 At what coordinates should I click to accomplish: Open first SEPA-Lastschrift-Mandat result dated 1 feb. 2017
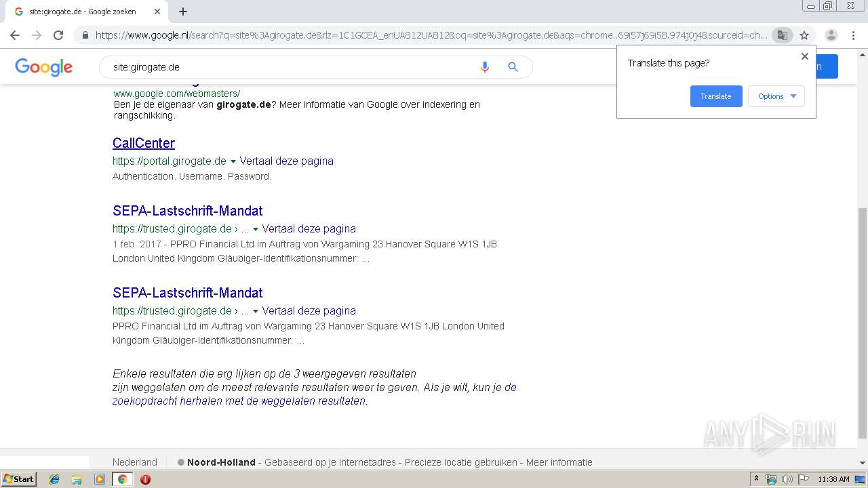click(187, 211)
